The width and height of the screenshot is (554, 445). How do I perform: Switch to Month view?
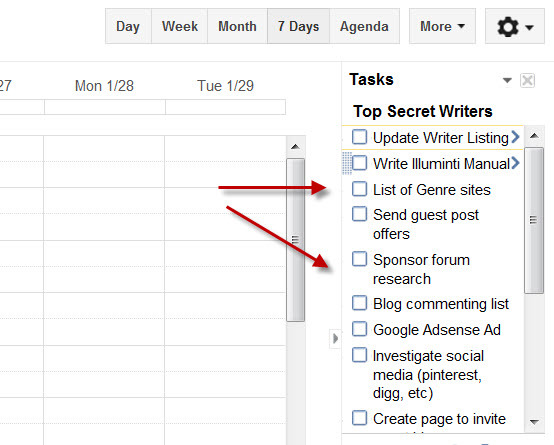237,27
